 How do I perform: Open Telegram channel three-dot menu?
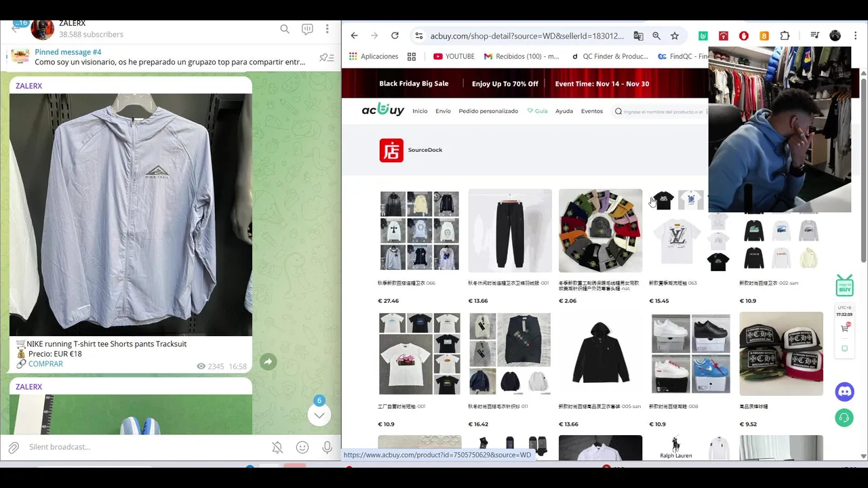327,29
